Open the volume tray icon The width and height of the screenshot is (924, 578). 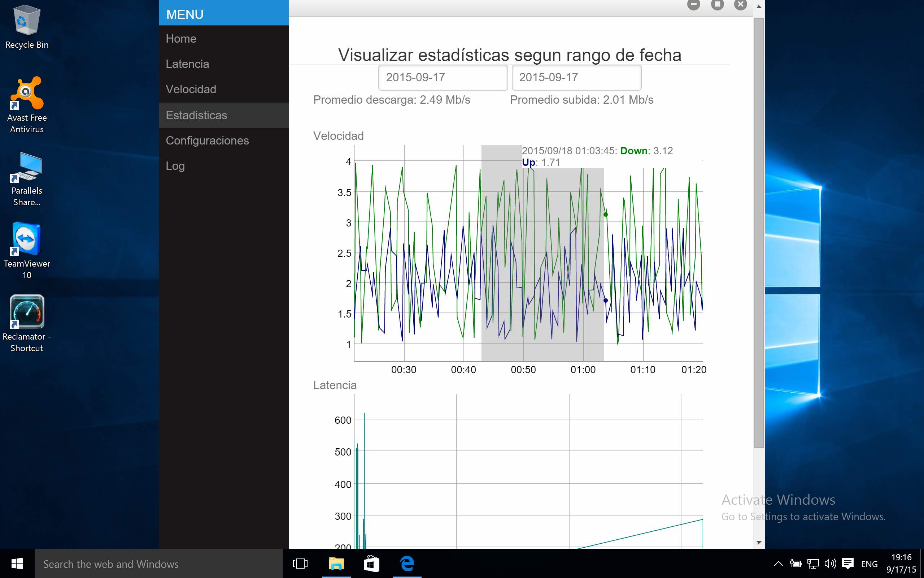point(830,564)
